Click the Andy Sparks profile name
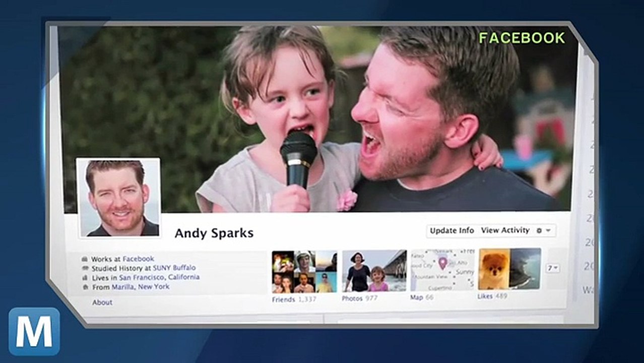Image resolution: width=644 pixels, height=363 pixels. tap(214, 233)
